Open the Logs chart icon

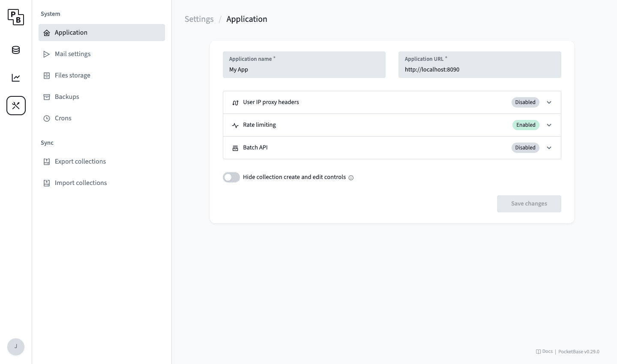(x=16, y=78)
